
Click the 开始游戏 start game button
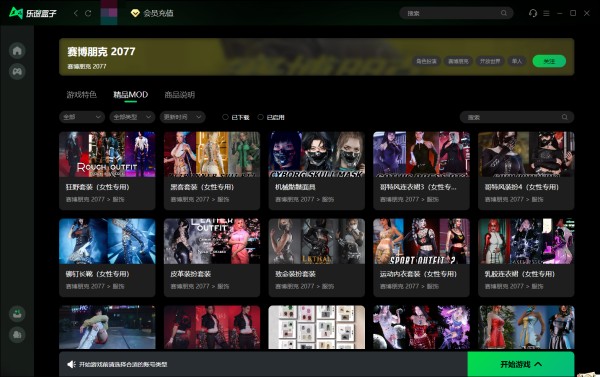[x=521, y=364]
